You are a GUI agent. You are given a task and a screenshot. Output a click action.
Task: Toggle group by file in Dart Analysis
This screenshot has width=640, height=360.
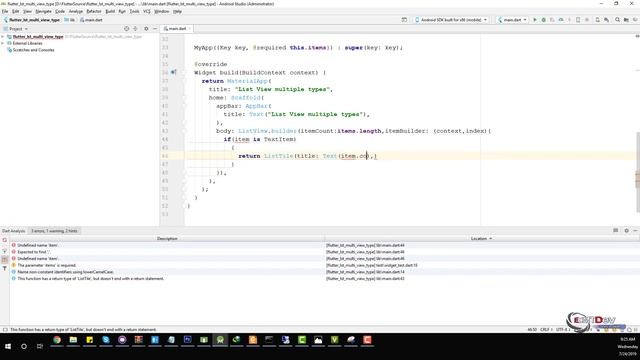tap(4, 260)
